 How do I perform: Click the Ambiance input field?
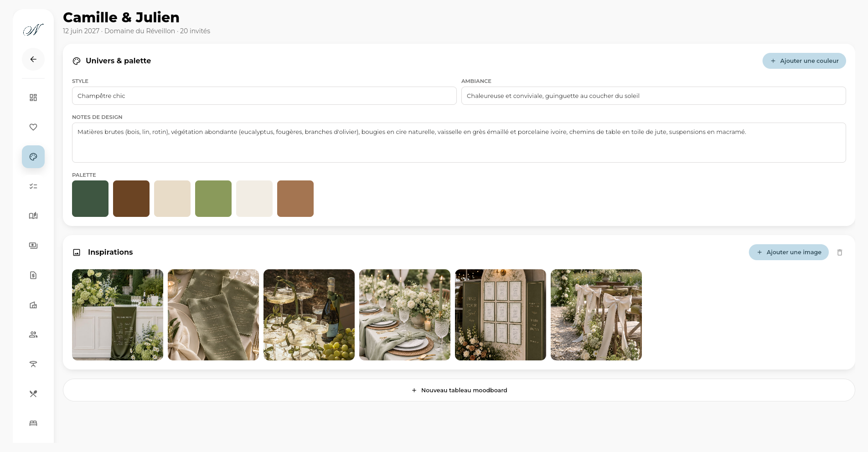[x=654, y=96]
